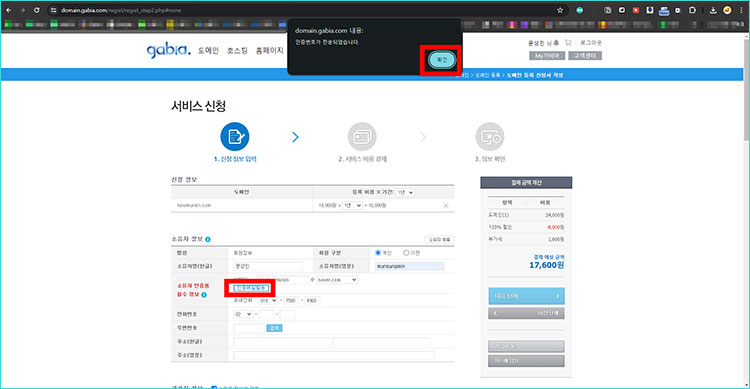Remove the domain row with the X icon
Screen dimensions: 750x389
(446, 205)
